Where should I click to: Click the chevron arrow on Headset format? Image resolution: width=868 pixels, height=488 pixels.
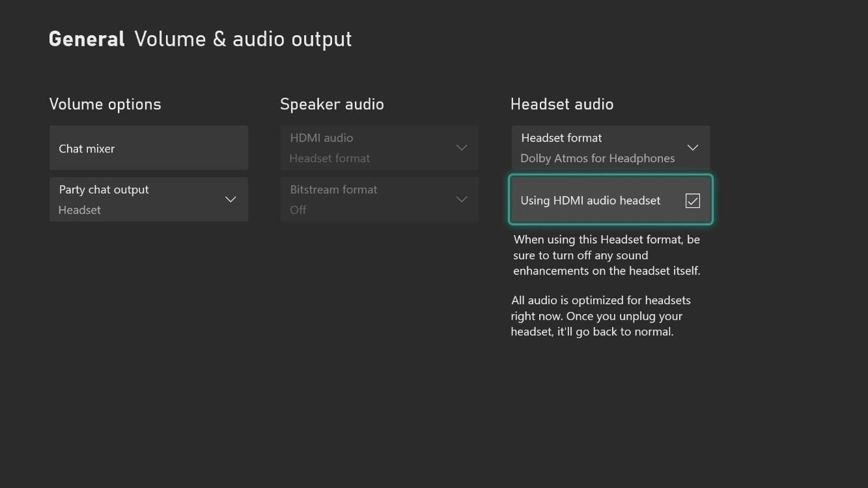(x=693, y=148)
